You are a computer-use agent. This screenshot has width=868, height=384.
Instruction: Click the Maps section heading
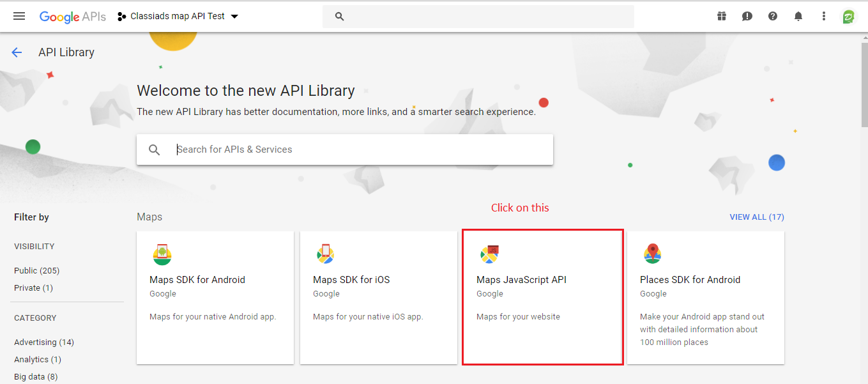[149, 217]
